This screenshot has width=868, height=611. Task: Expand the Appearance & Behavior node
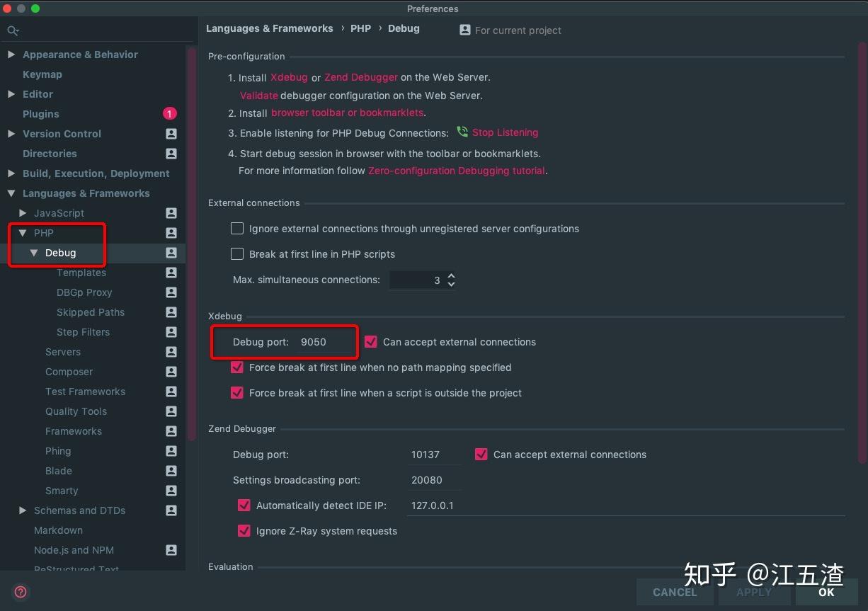(x=11, y=54)
